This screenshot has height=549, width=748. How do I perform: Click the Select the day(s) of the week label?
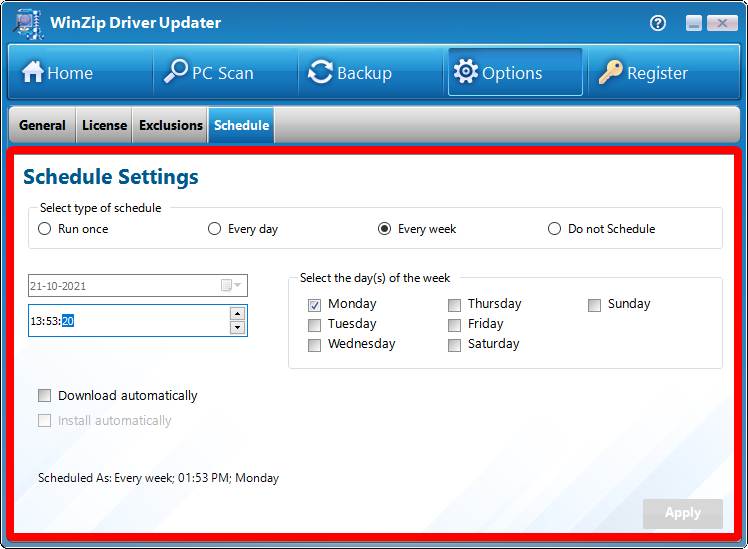click(375, 278)
